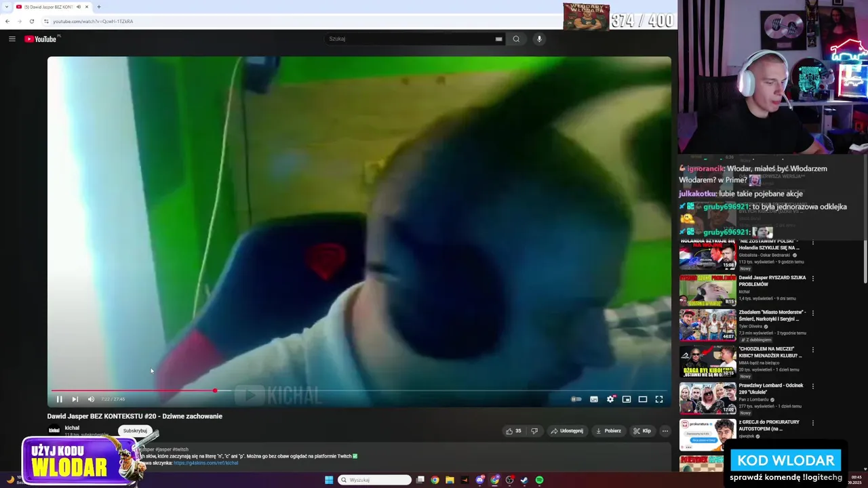Go forward in the browser

19,21
